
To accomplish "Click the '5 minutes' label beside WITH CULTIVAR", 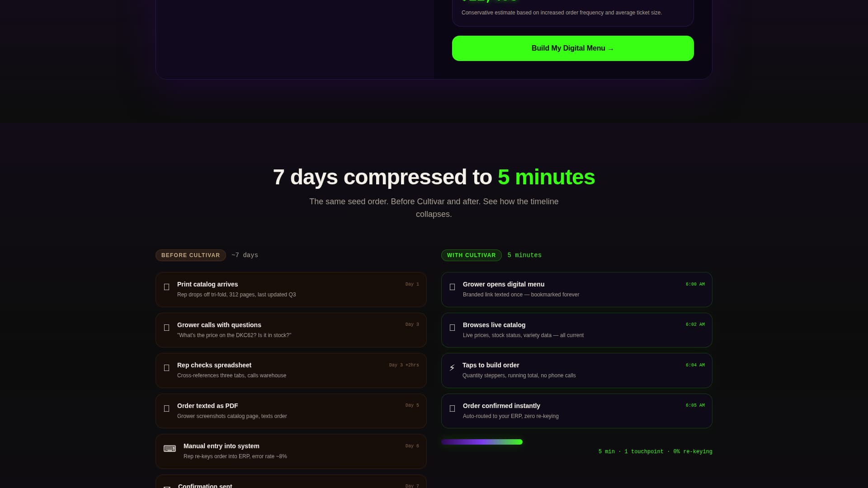I will pos(524,255).
